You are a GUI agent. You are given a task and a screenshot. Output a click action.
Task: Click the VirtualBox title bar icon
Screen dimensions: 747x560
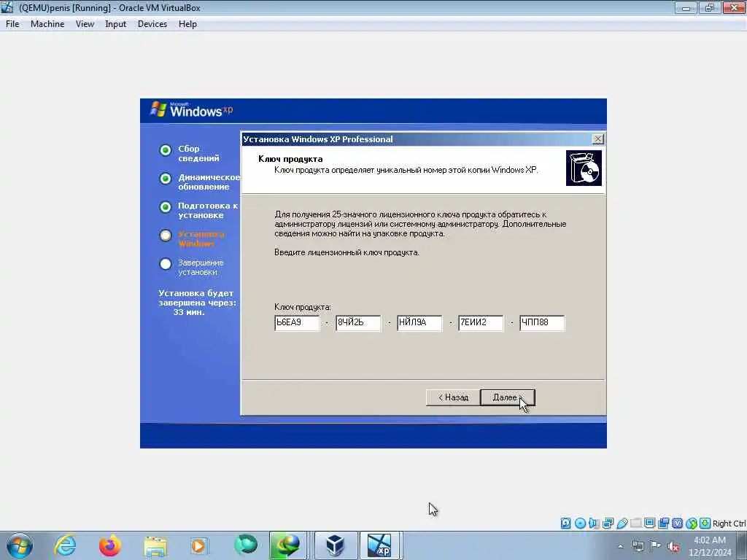[x=7, y=7]
